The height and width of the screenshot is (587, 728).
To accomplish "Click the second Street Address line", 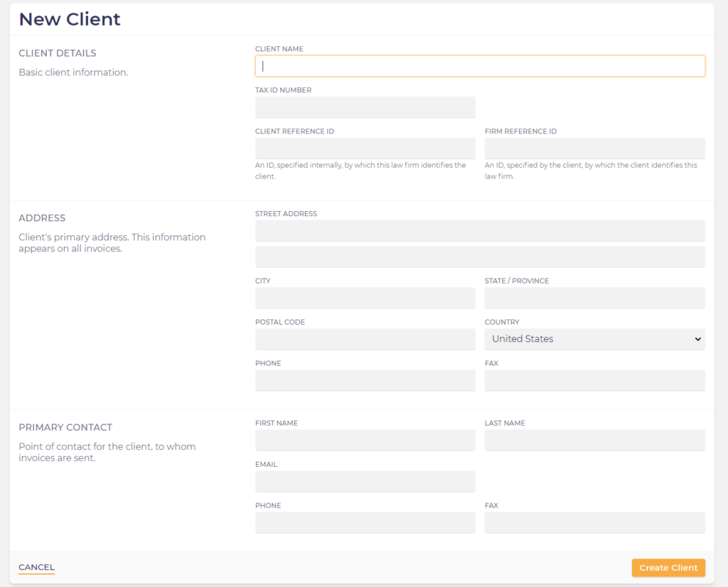I will point(480,257).
